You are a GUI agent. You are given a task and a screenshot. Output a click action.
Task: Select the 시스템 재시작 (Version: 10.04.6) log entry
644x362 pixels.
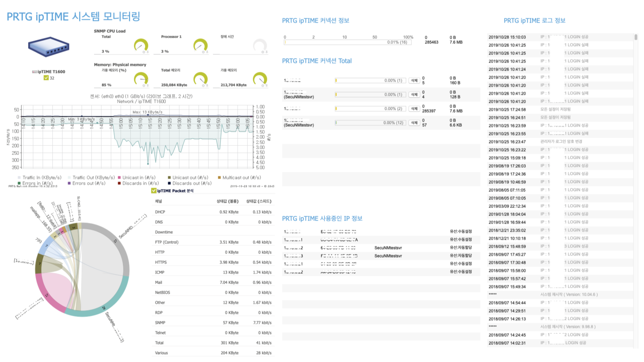coord(560,295)
